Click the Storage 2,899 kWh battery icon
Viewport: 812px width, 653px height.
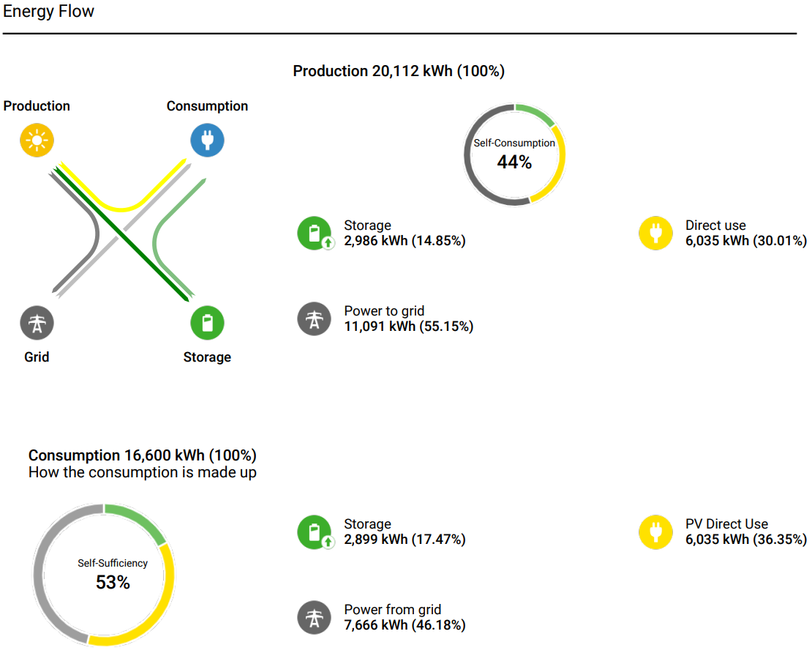(315, 531)
